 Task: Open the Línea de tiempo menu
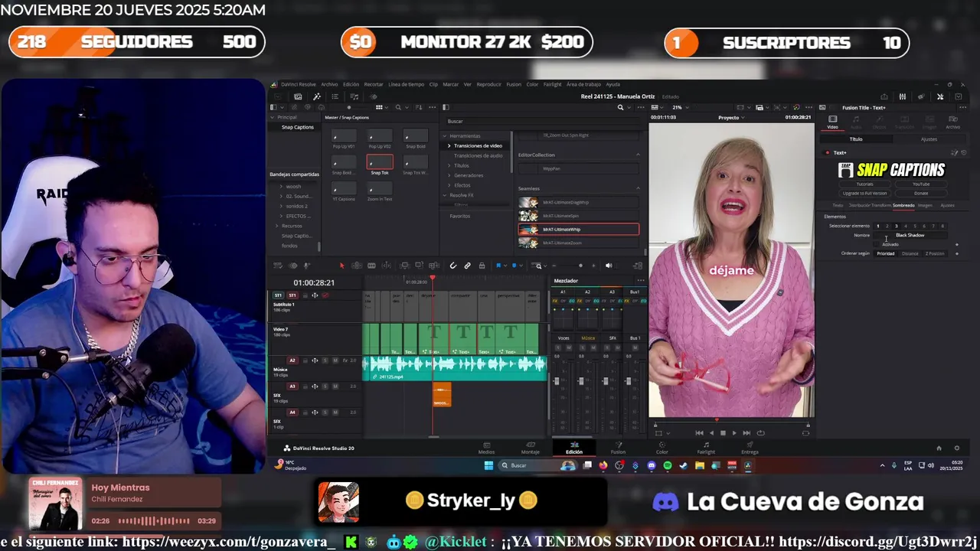(x=406, y=84)
